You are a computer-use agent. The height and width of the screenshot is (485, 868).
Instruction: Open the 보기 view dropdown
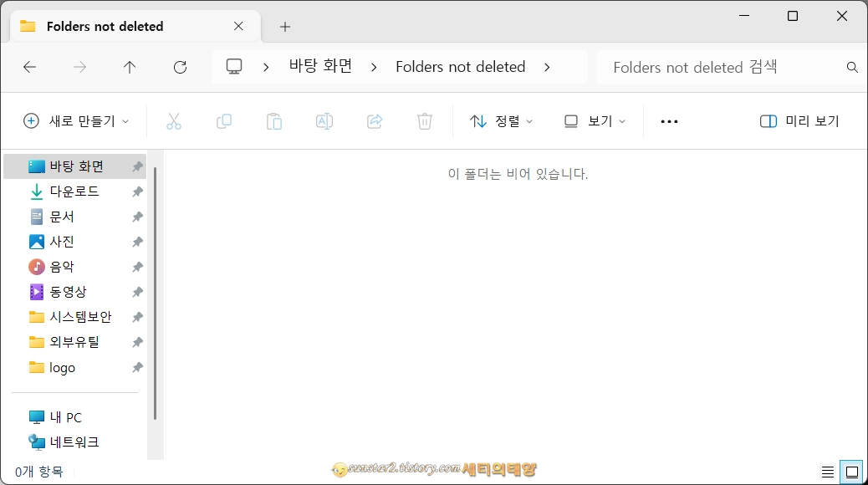(x=595, y=121)
